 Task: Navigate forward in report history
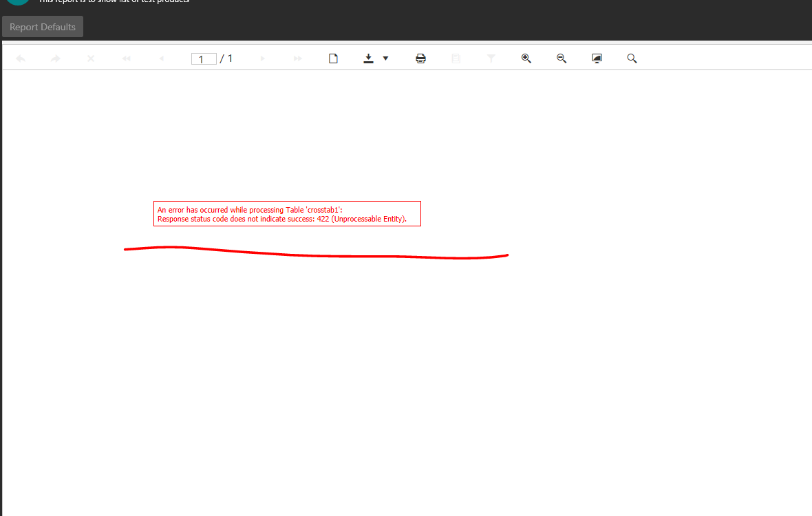[56, 58]
